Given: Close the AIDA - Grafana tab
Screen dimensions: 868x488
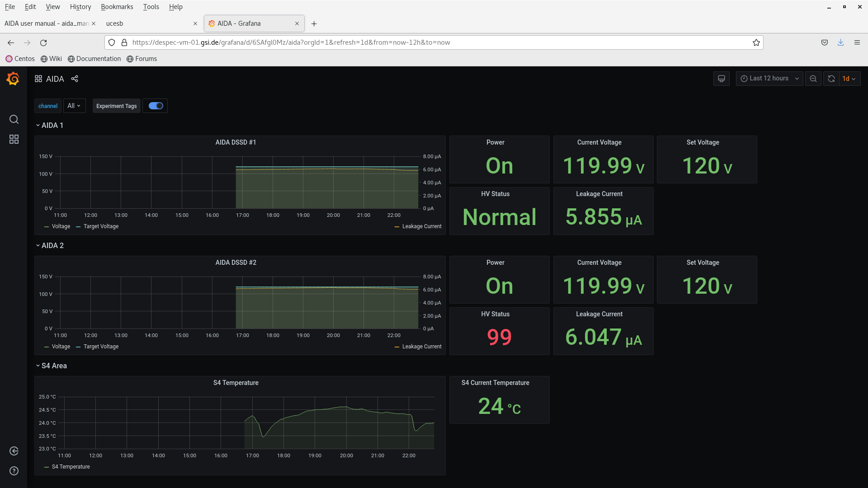Looking at the screenshot, I should (297, 23).
